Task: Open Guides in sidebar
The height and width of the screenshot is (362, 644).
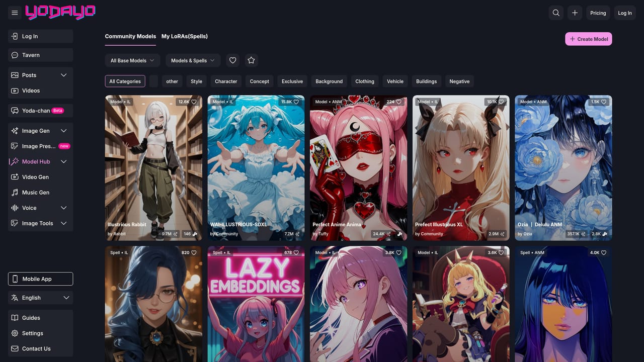Action: (40, 318)
